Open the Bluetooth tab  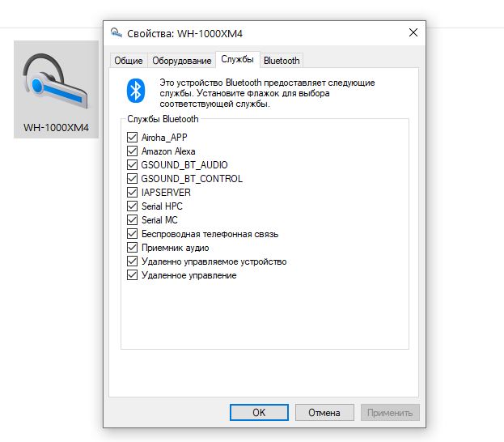[282, 61]
